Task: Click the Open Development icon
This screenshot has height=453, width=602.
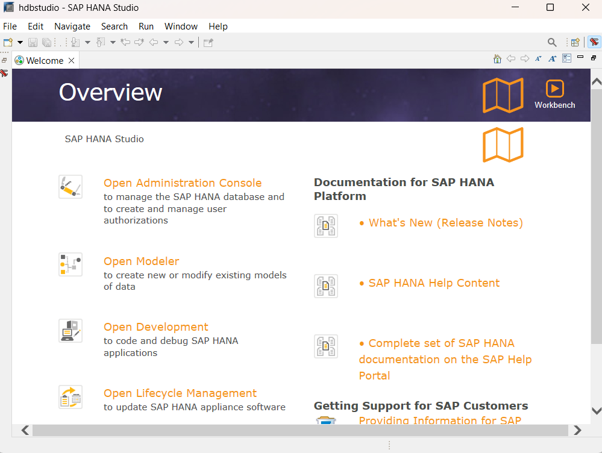Action: 70,331
